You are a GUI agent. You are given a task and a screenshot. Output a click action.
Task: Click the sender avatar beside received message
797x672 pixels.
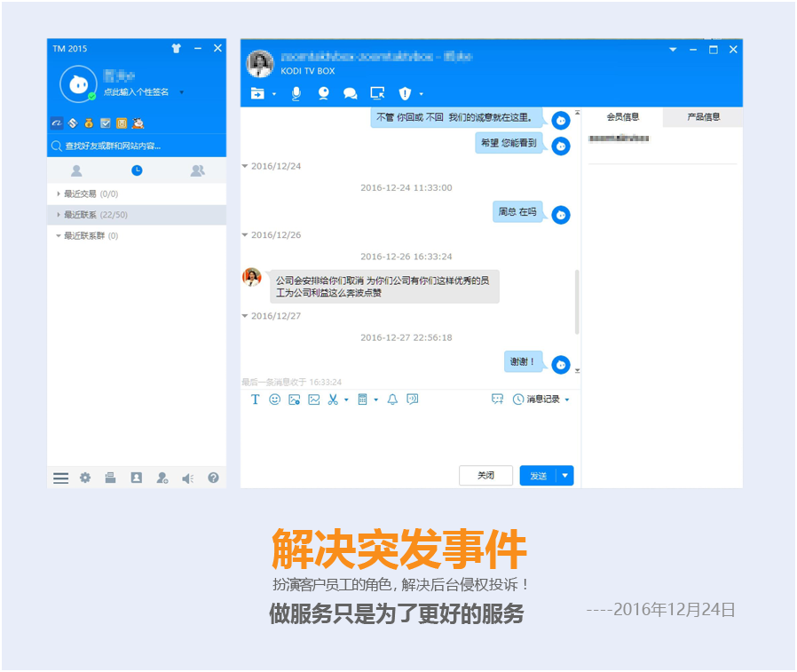(x=251, y=277)
